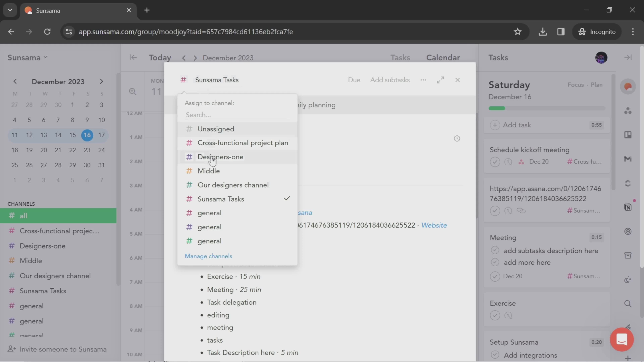This screenshot has width=644, height=362.
Task: Assign to Cross-functional project plan channel
Action: tap(237, 143)
